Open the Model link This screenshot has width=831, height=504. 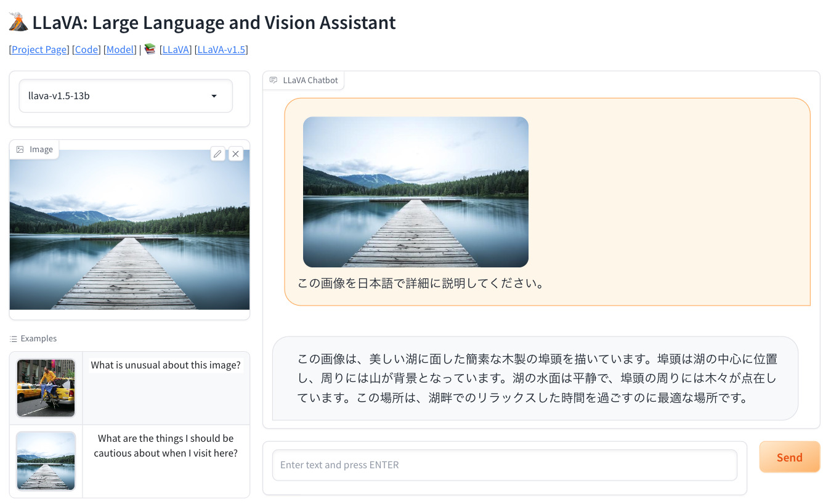click(x=120, y=49)
